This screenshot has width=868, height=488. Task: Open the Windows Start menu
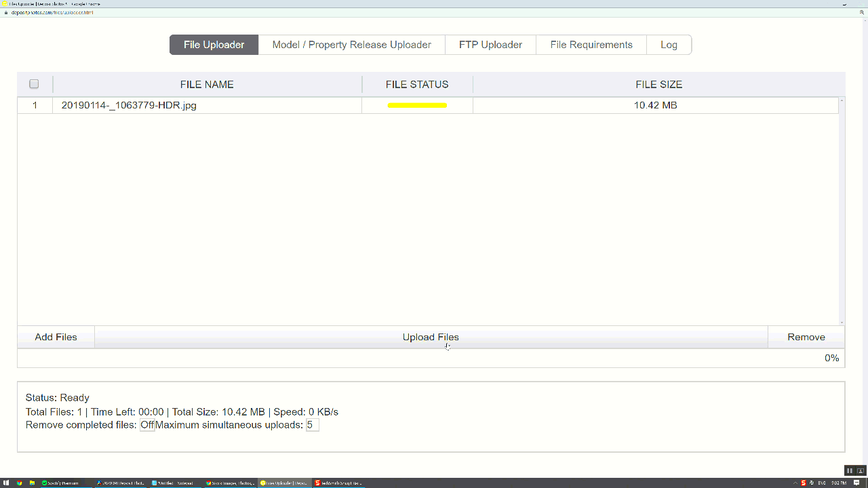(6, 483)
